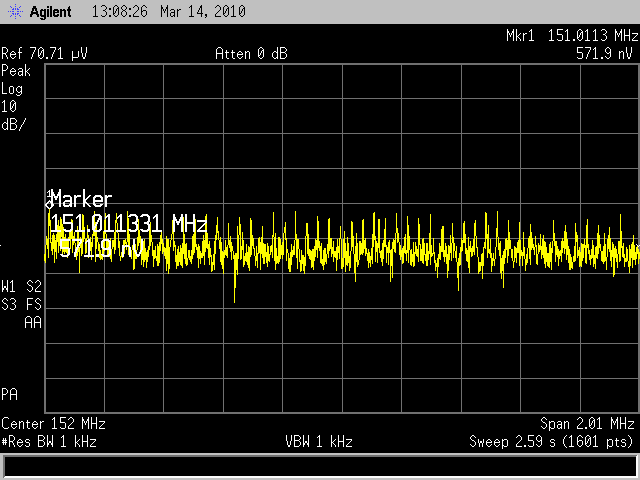Screen dimensions: 640x480
Task: Select the Center 152 MHz frequency label
Action: pos(54,423)
